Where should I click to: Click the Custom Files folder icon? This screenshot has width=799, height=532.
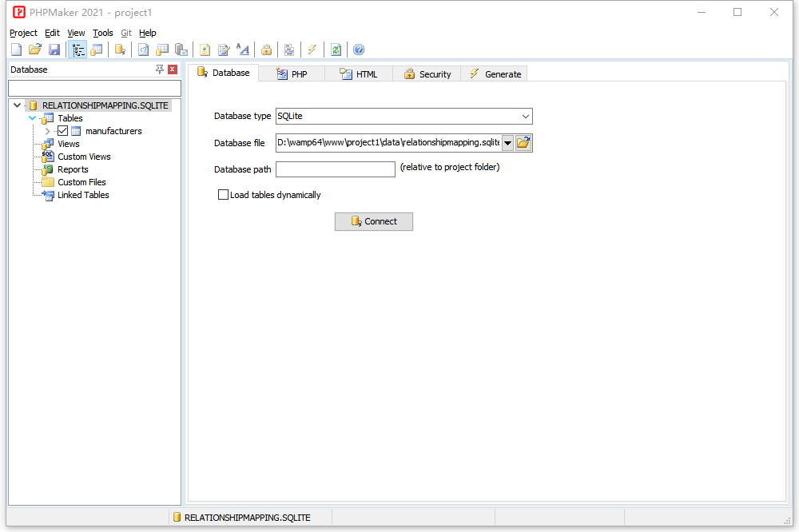47,182
